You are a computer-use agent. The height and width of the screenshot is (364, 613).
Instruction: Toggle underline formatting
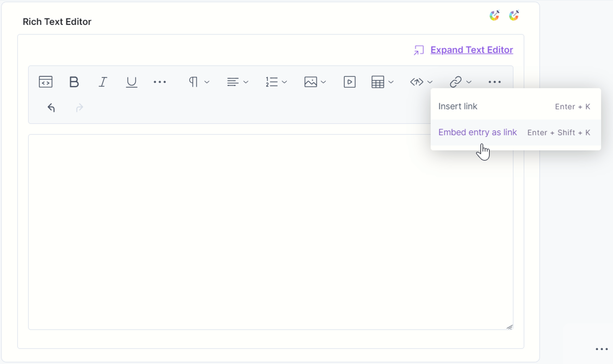click(x=132, y=82)
